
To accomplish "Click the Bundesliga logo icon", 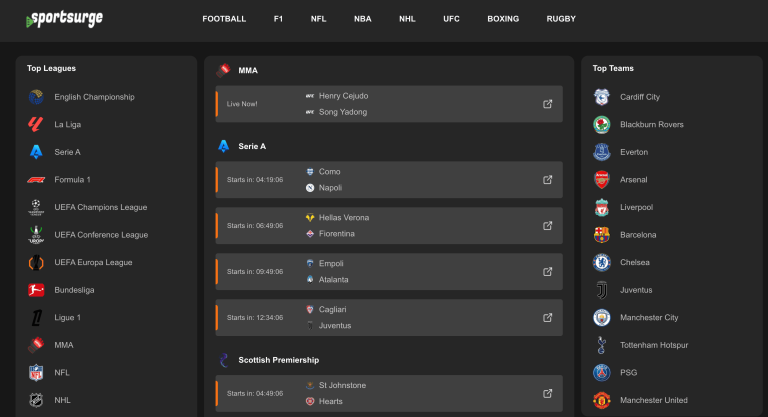I will (36, 290).
